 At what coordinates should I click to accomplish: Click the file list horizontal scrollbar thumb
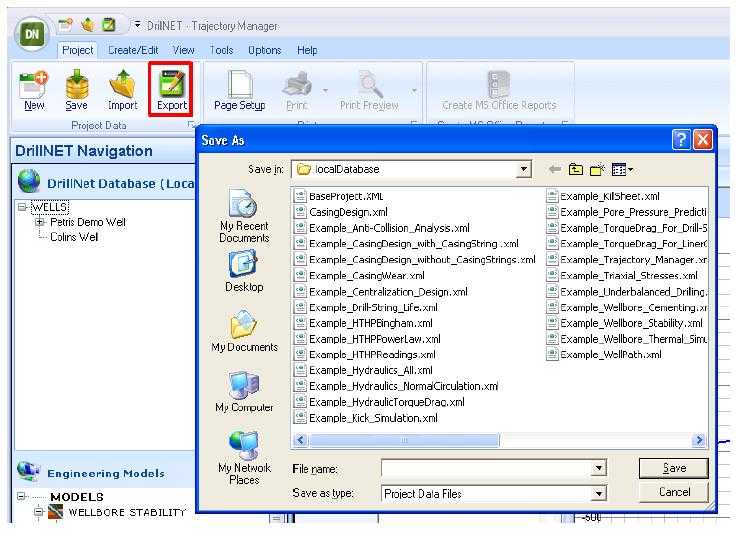(x=404, y=440)
